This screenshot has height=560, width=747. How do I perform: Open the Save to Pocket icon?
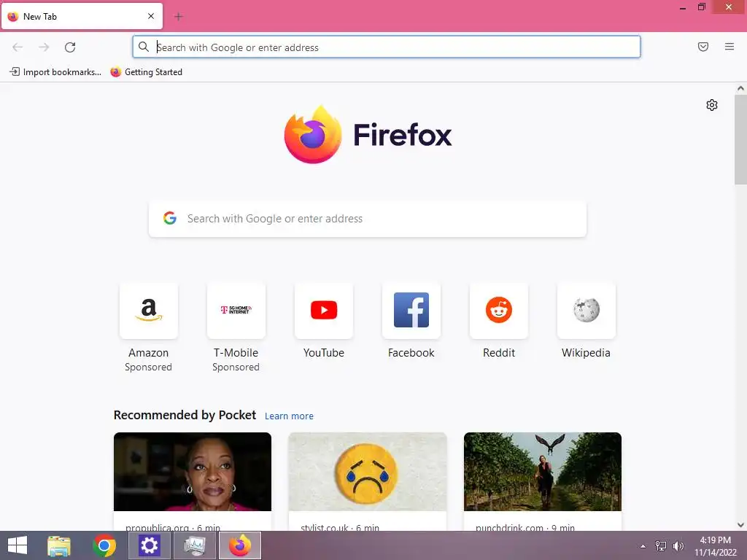[703, 47]
